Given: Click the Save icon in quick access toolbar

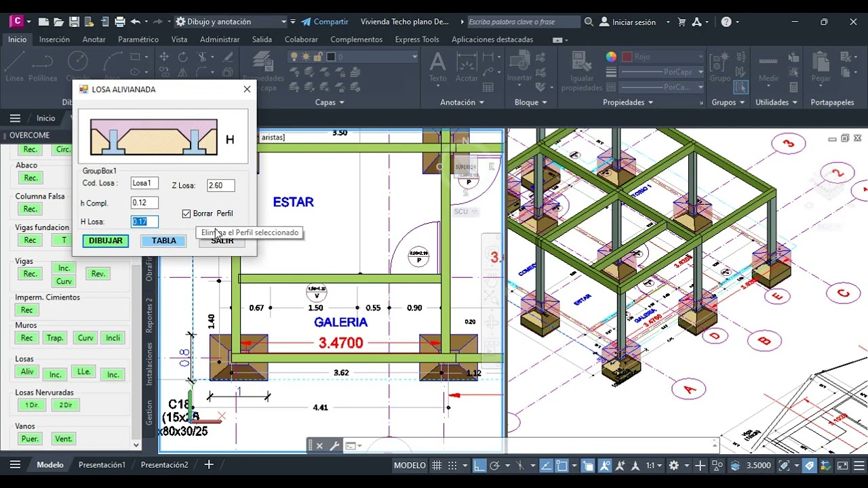Looking at the screenshot, I should click(74, 22).
